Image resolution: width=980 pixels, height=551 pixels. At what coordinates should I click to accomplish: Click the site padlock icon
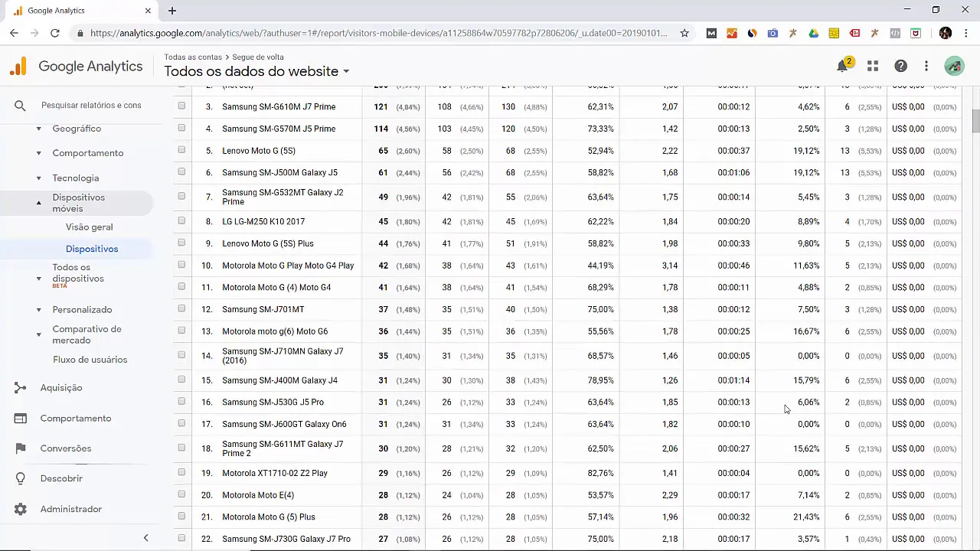[80, 34]
